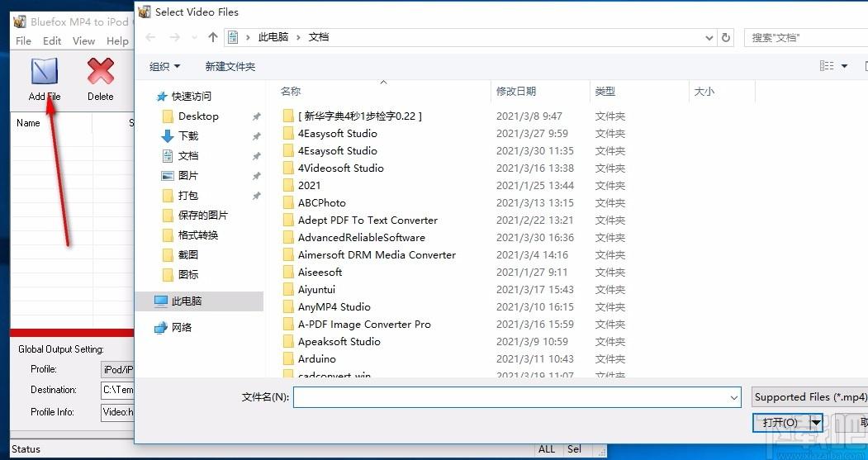Open 图片 in the sidebar
The image size is (868, 460).
click(188, 175)
